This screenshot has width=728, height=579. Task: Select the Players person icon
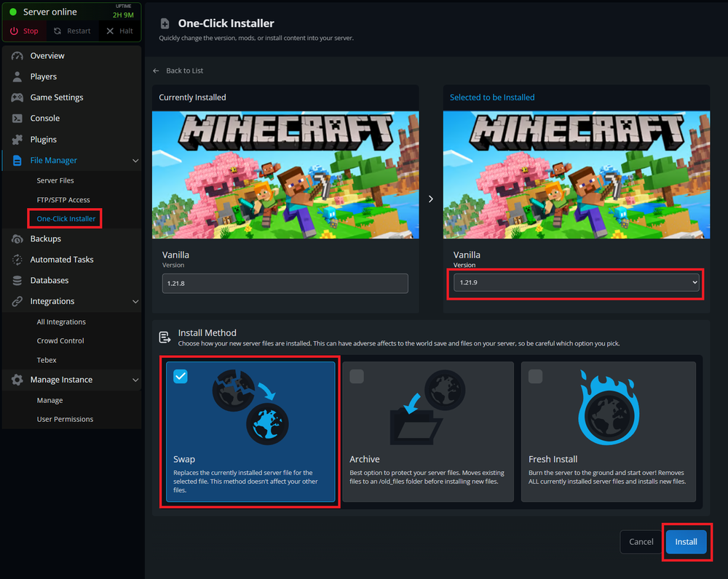click(17, 76)
